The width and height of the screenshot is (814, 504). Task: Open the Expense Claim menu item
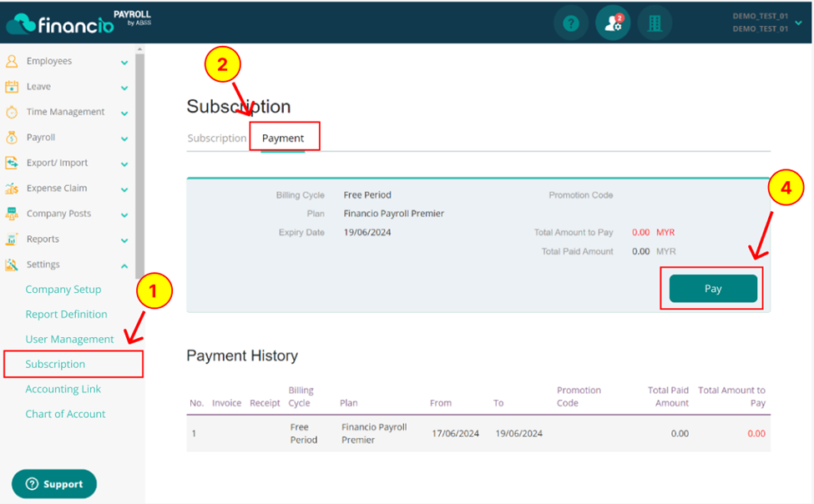pyautogui.click(x=57, y=188)
